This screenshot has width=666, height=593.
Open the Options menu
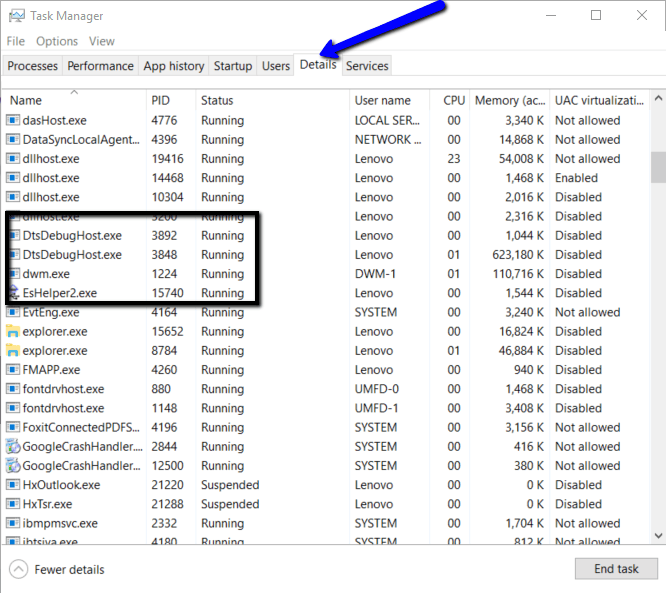(57, 41)
